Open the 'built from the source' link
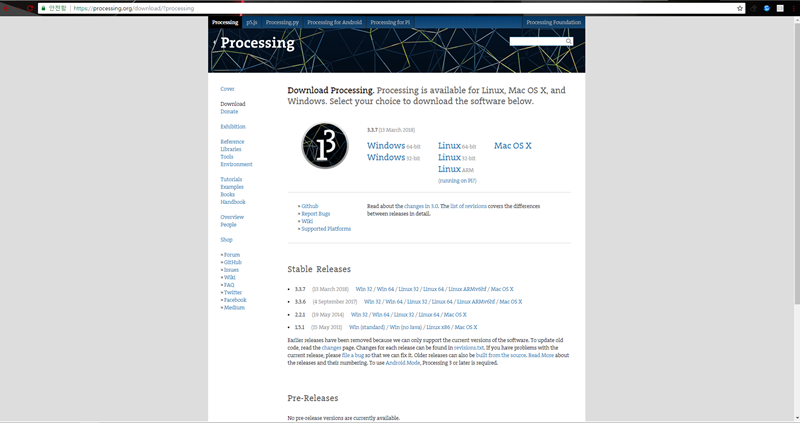 coord(501,355)
